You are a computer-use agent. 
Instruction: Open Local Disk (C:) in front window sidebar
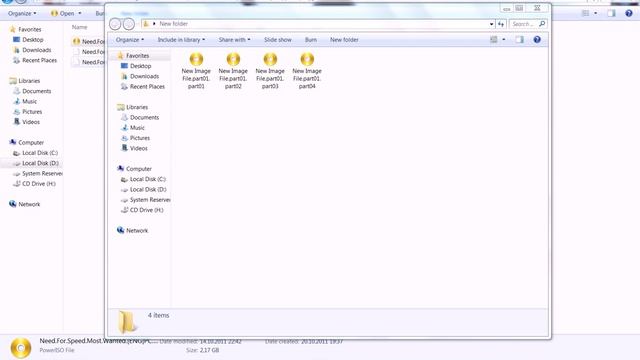(x=143, y=179)
